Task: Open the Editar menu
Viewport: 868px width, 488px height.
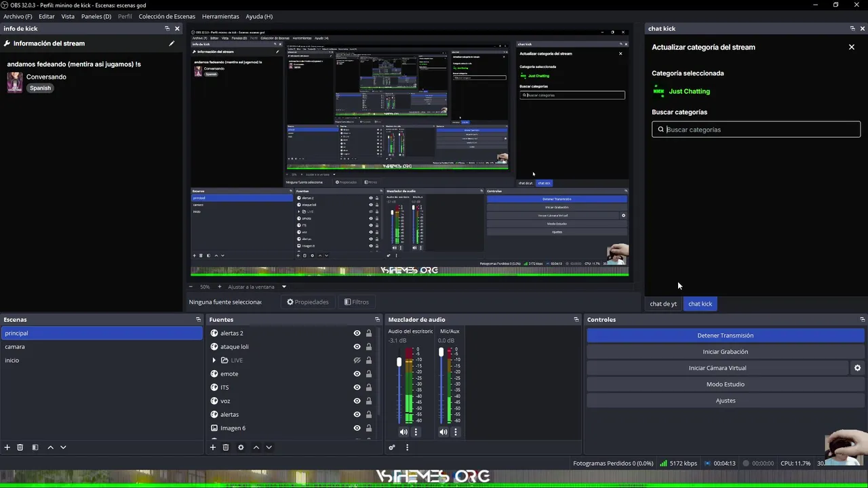Action: point(47,16)
